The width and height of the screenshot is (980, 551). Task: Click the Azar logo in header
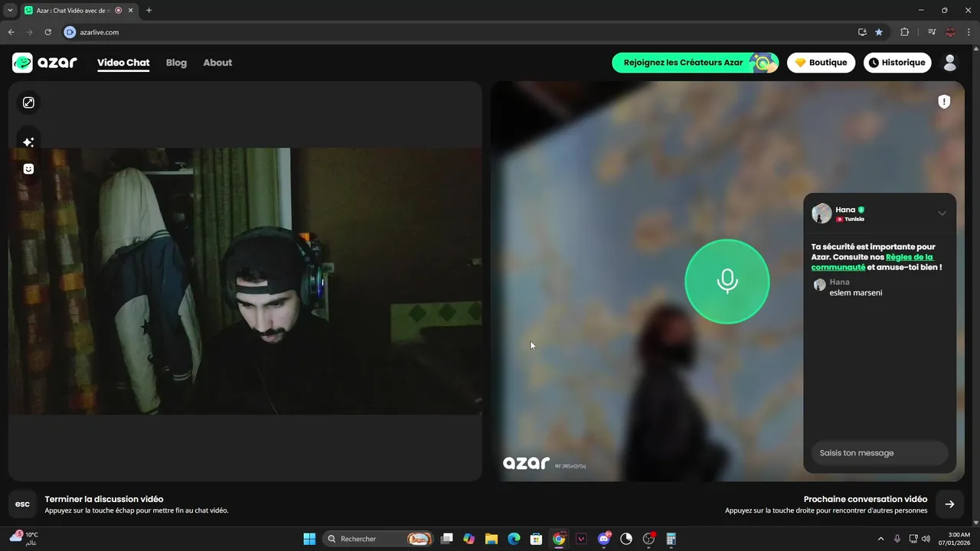click(44, 63)
